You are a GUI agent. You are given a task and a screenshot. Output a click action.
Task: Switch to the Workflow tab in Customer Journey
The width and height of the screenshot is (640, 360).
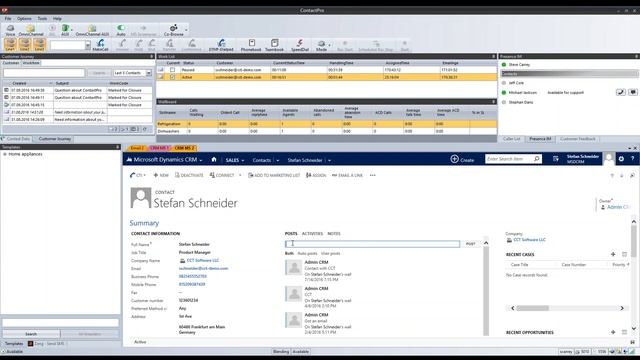(x=31, y=63)
